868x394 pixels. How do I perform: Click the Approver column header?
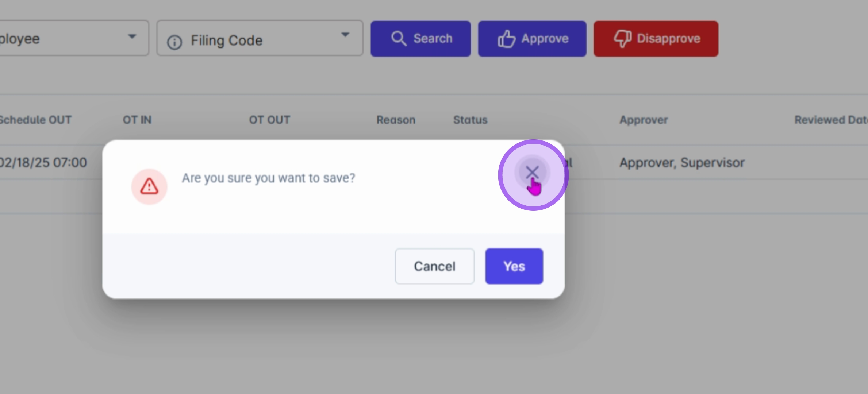(x=644, y=120)
